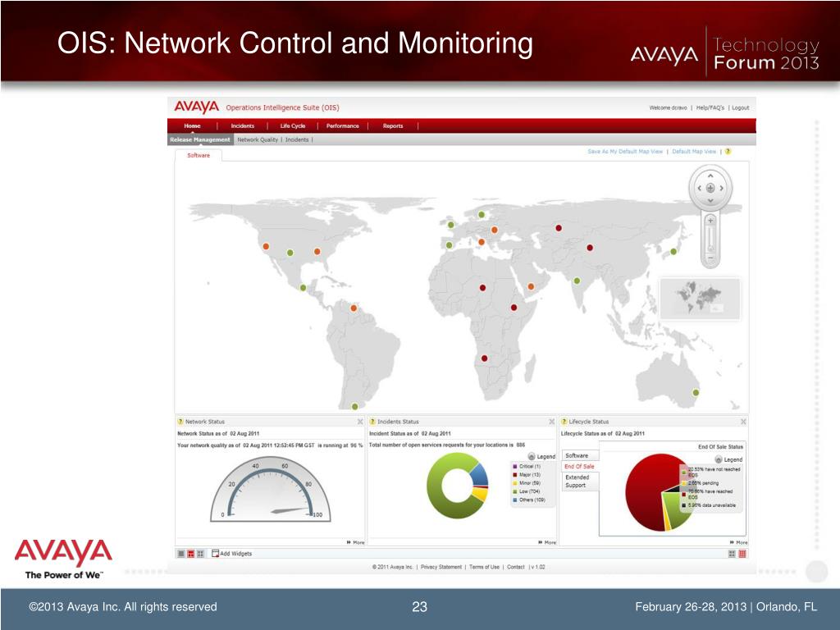Zoom out with the map minus button
This screenshot has height=630, width=840.
point(710,258)
